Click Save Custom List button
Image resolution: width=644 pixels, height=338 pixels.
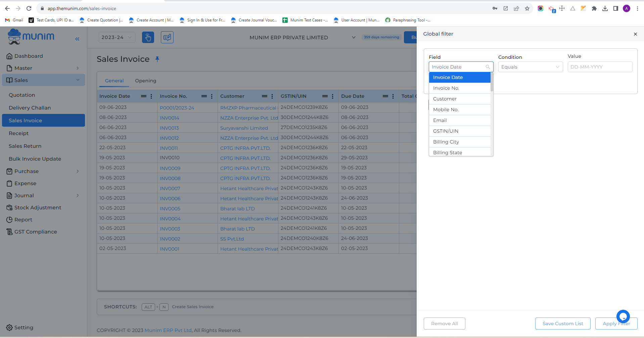coord(563,324)
